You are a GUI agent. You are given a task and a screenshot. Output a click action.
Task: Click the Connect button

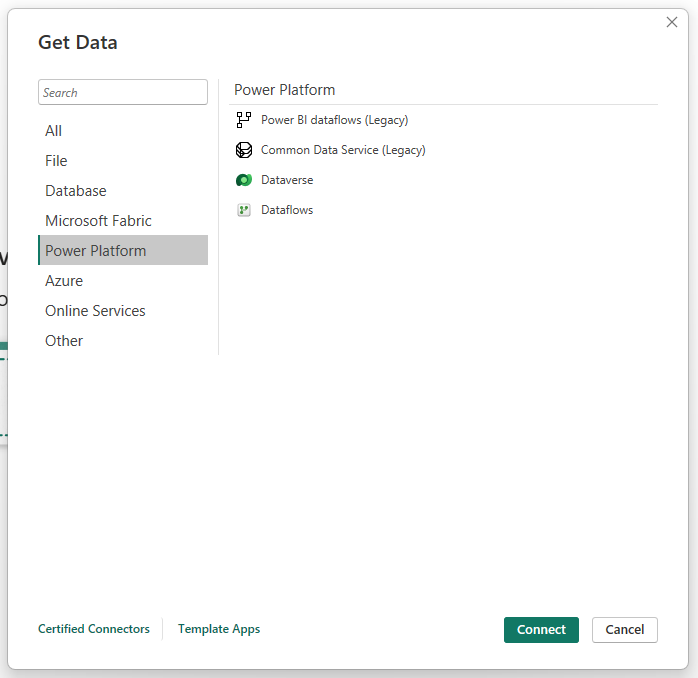(x=541, y=629)
